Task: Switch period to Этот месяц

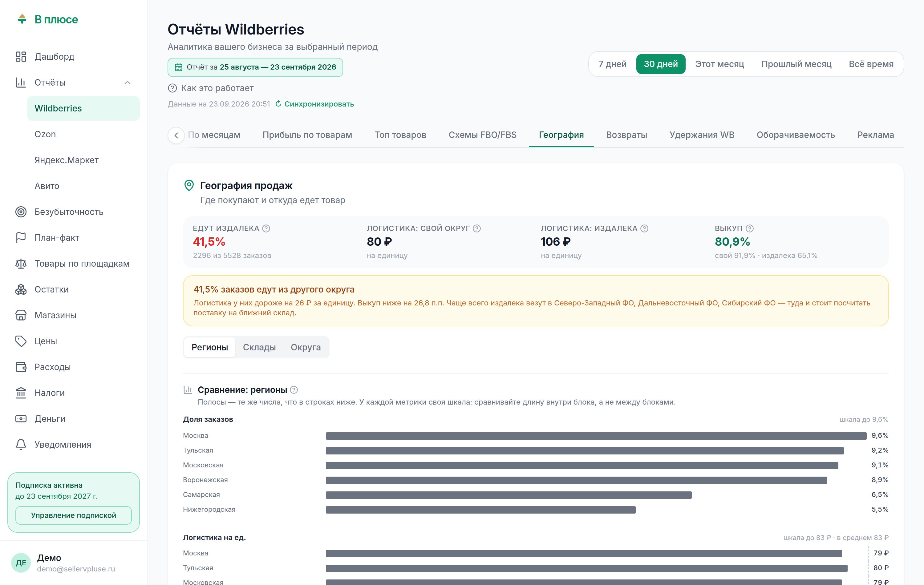Action: (719, 64)
